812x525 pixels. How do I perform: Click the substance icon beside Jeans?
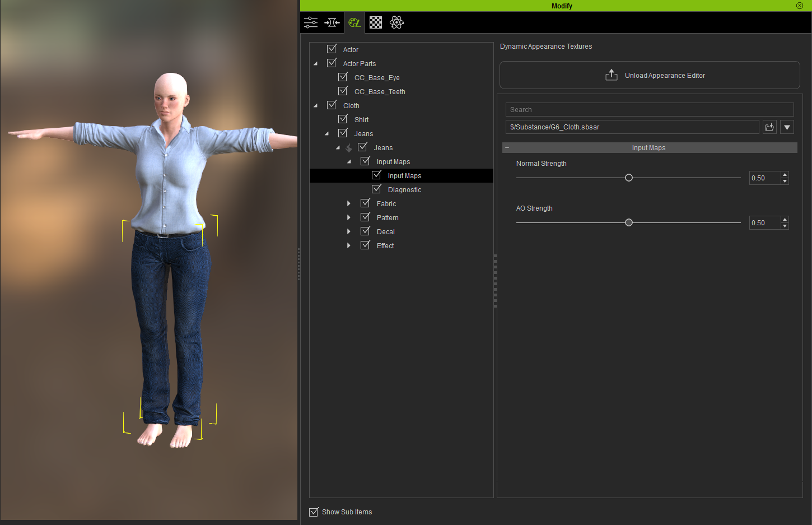point(349,148)
